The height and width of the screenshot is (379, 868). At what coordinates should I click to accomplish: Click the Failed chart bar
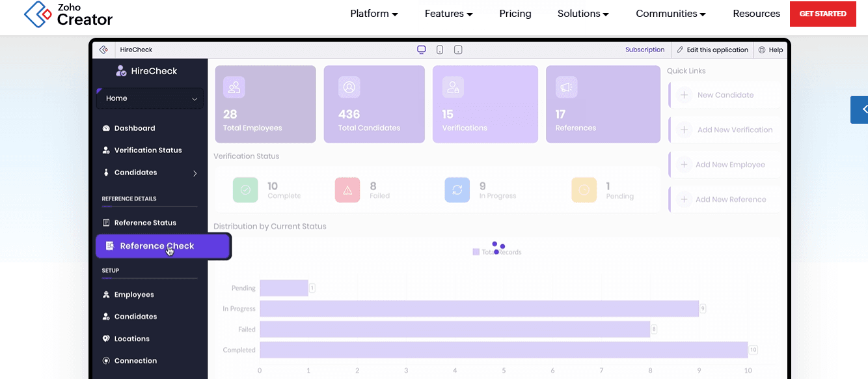455,330
